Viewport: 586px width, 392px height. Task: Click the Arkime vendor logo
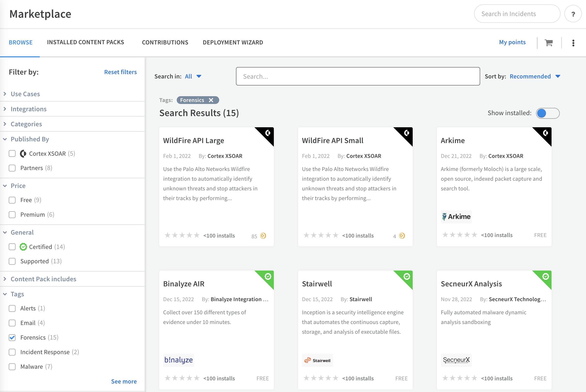[456, 216]
